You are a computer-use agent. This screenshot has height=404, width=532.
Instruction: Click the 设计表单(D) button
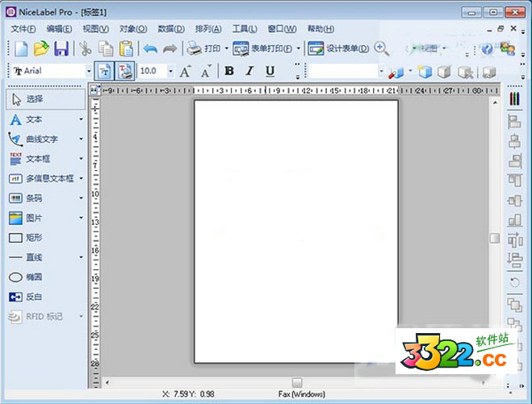(x=339, y=49)
